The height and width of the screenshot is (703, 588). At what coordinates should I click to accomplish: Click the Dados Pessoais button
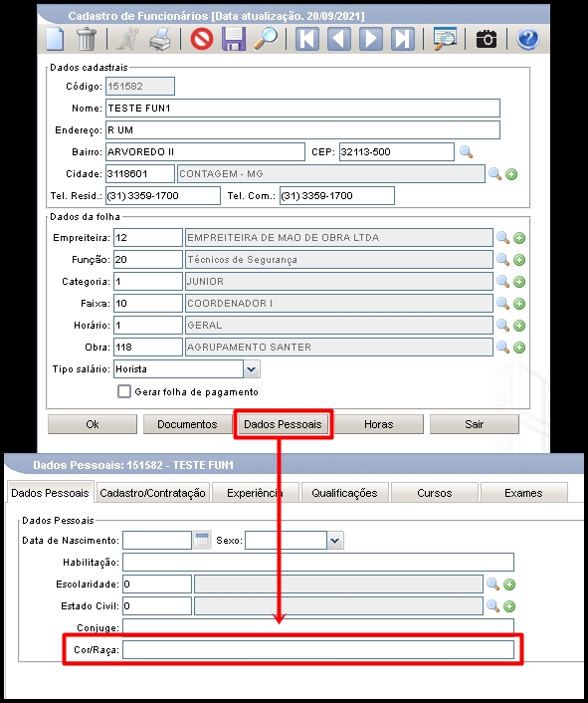click(283, 424)
